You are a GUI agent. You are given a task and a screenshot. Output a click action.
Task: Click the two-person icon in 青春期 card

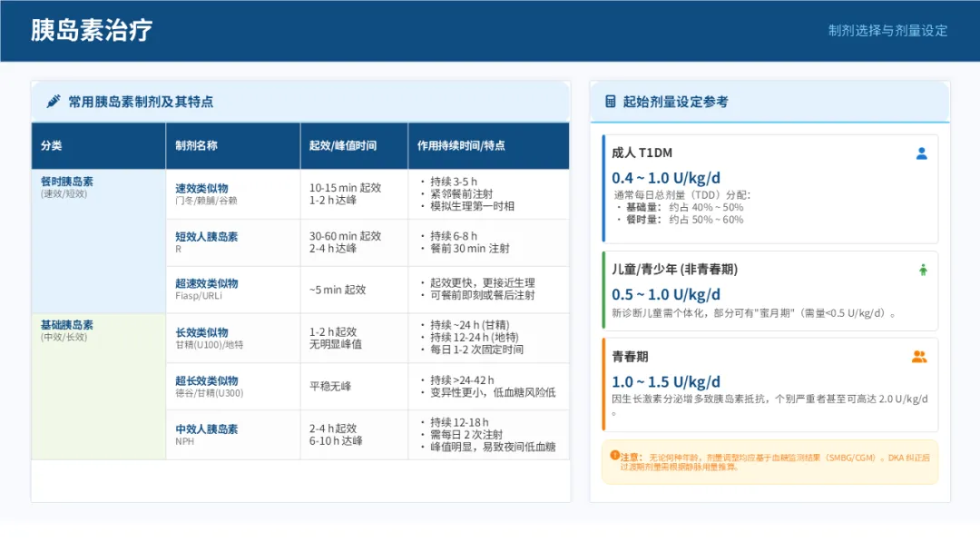(x=919, y=357)
